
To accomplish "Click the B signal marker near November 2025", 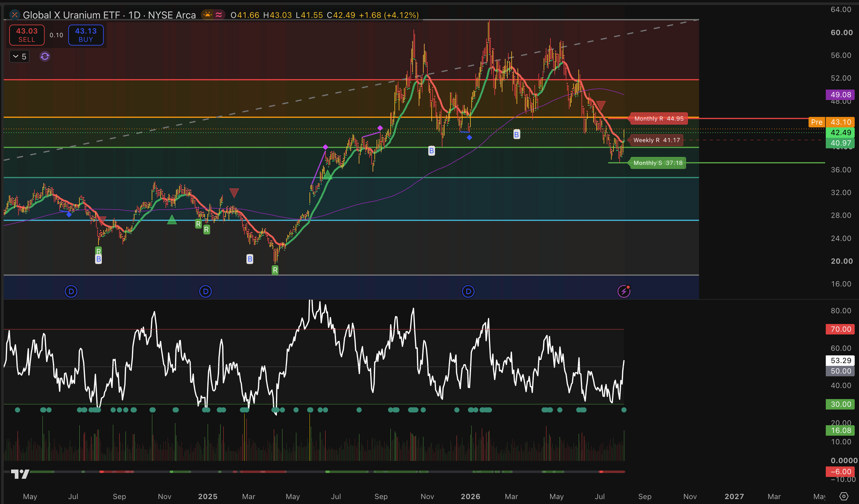I will (x=432, y=150).
